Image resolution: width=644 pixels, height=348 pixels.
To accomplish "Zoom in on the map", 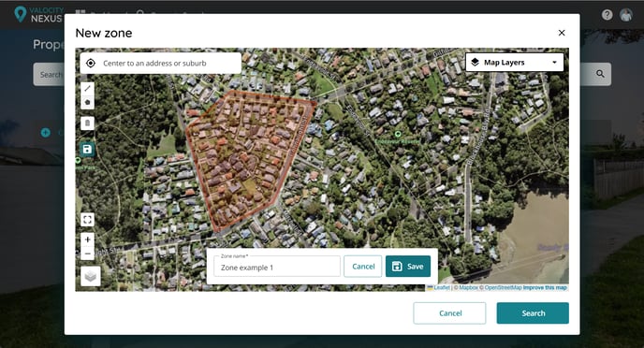I will pos(87,239).
